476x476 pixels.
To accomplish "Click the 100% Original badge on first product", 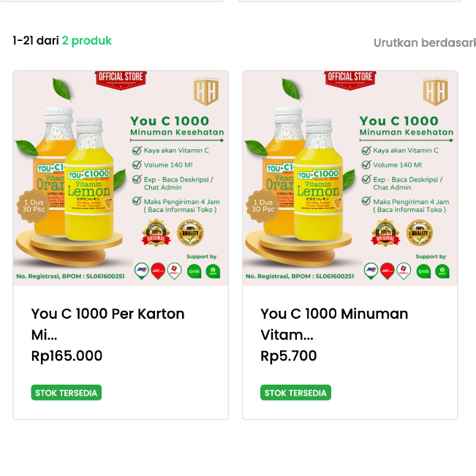I will click(x=156, y=233).
